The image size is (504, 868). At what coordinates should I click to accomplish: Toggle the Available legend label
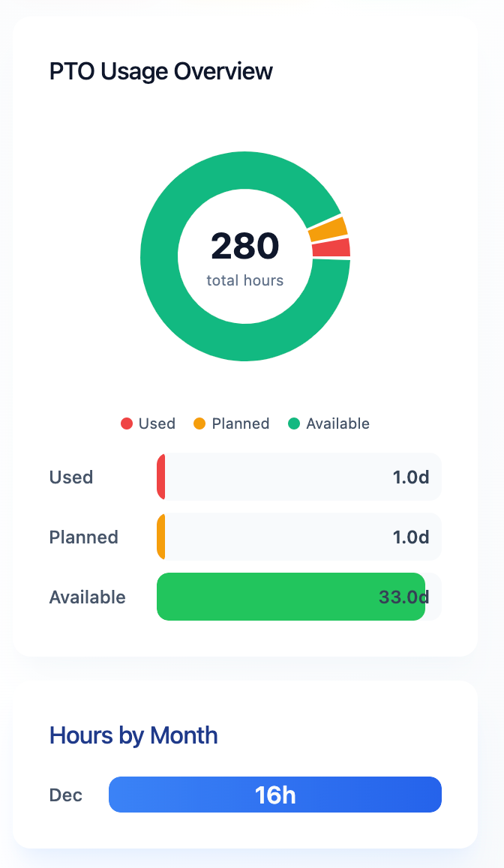(x=337, y=424)
